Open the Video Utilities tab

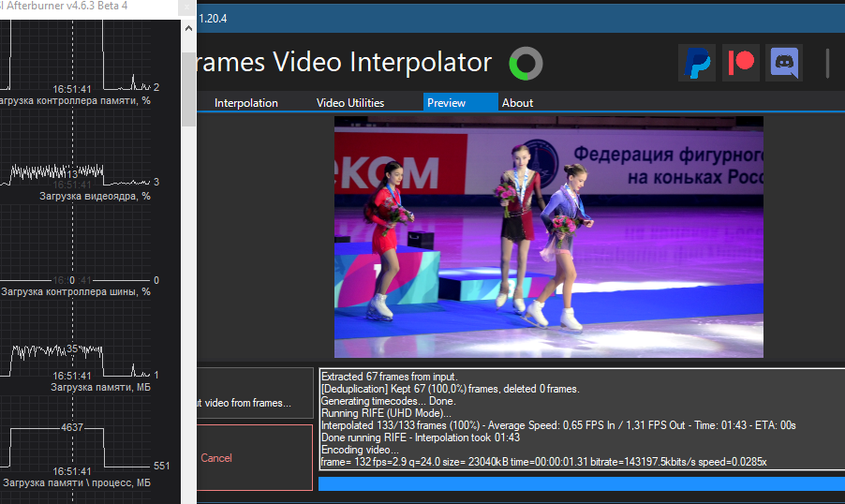(349, 103)
